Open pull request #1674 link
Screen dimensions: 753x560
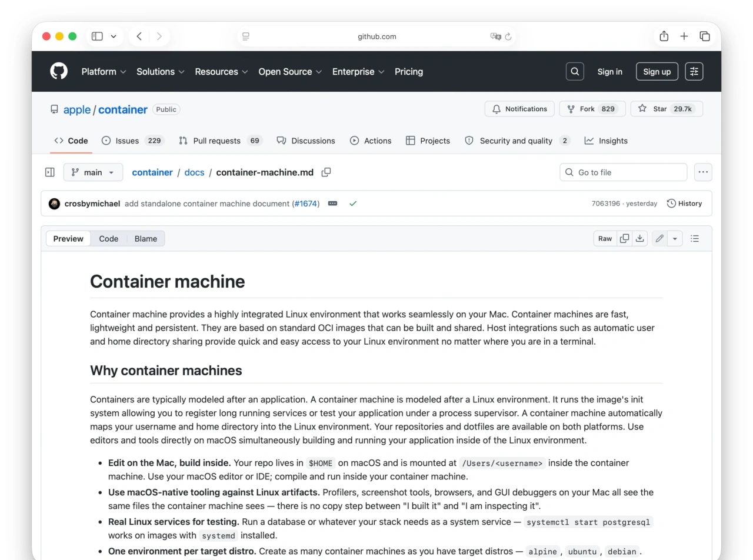306,204
